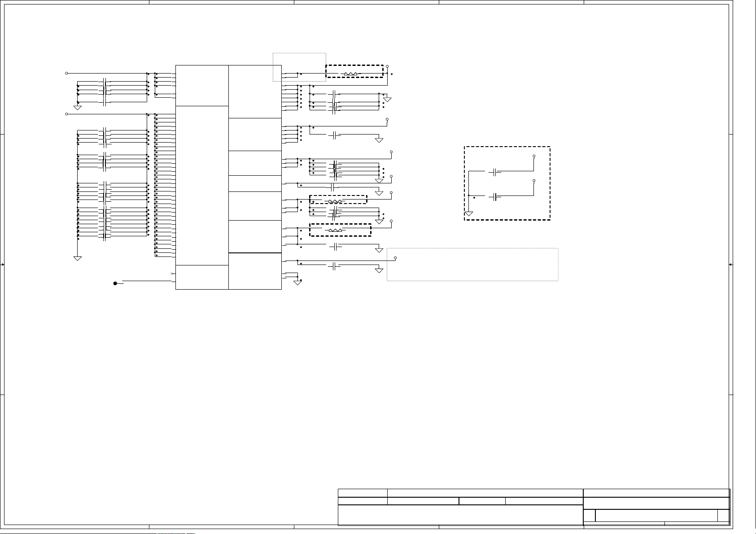Select lower capacitor inside the large dashed box

[494, 197]
